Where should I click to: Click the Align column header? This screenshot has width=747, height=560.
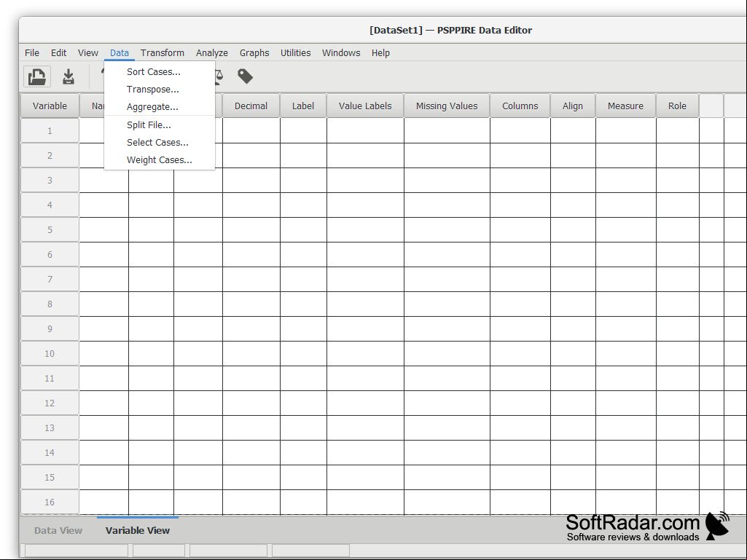[573, 106]
